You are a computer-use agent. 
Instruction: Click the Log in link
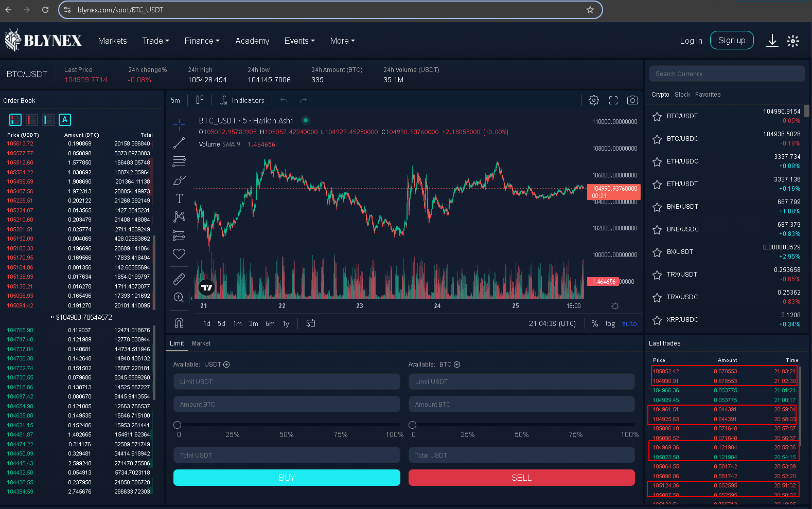(691, 41)
